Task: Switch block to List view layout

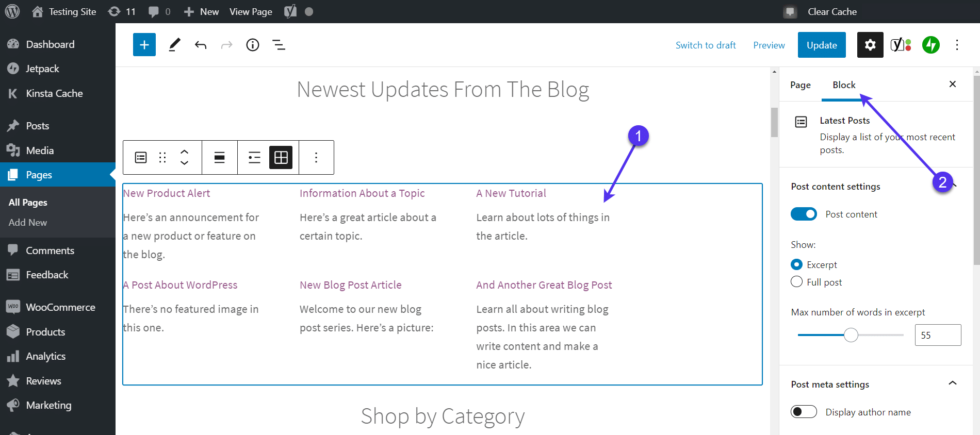Action: (254, 158)
